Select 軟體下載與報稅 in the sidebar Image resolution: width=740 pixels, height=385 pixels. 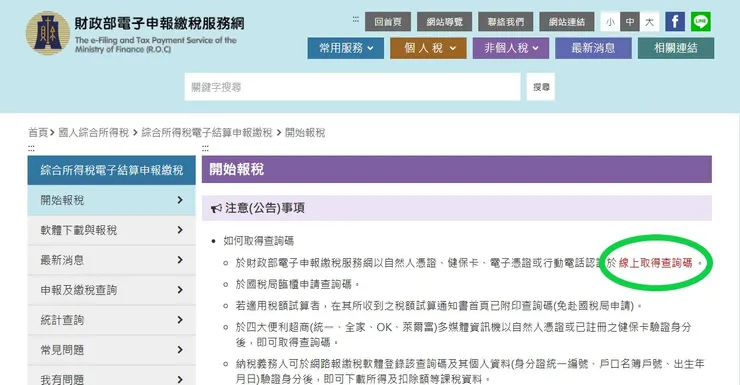[x=111, y=230]
